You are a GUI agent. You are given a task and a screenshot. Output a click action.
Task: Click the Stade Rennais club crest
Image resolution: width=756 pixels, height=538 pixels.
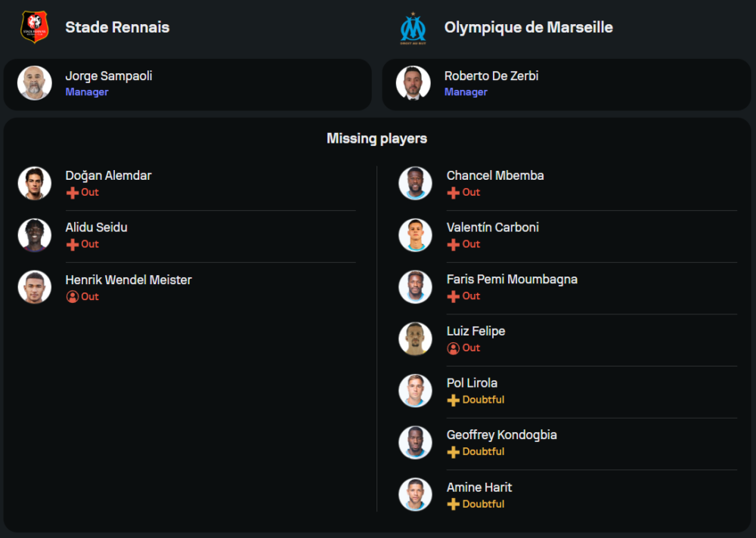(x=33, y=27)
